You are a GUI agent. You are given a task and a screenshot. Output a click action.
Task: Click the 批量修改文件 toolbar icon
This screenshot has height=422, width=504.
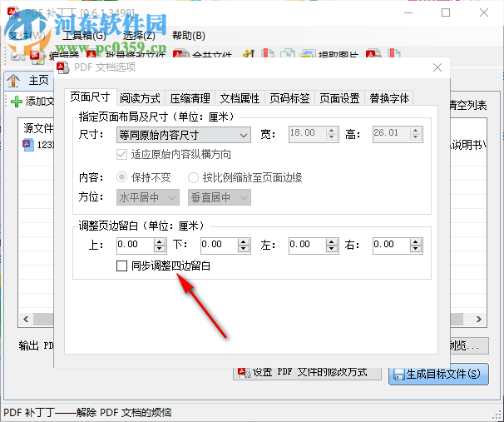pyautogui.click(x=92, y=55)
